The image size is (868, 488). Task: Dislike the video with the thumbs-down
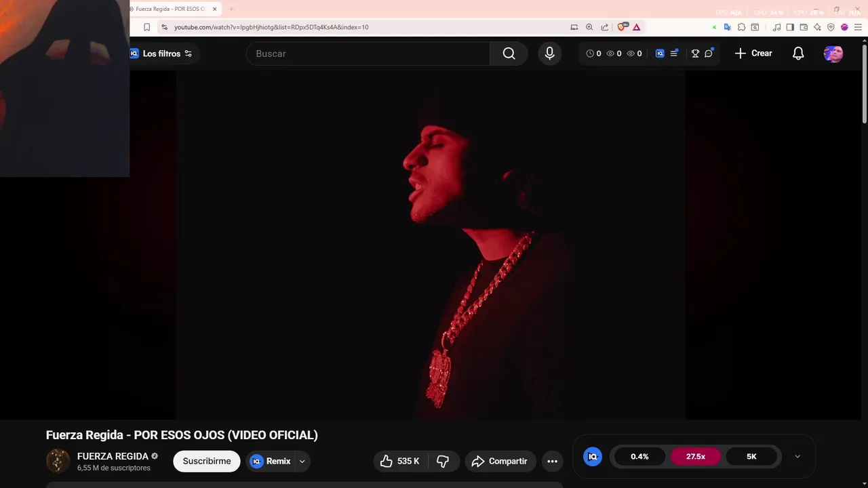pos(443,461)
